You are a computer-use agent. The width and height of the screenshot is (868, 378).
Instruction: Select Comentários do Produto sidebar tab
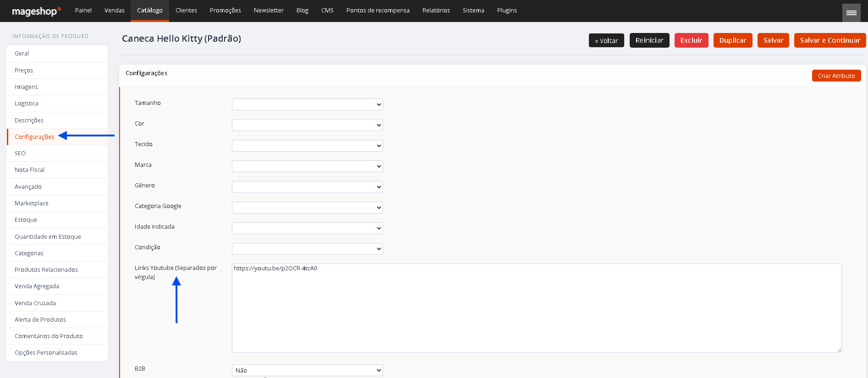pyautogui.click(x=57, y=336)
